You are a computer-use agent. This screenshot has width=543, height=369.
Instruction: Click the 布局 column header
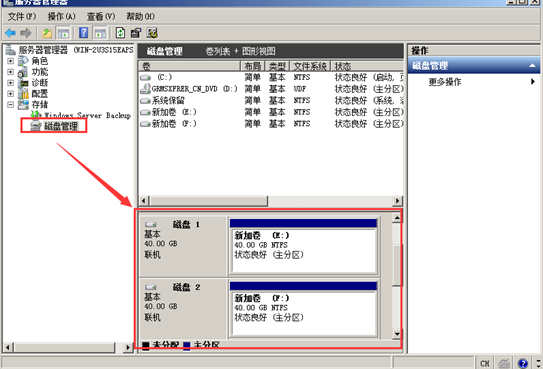click(x=252, y=66)
